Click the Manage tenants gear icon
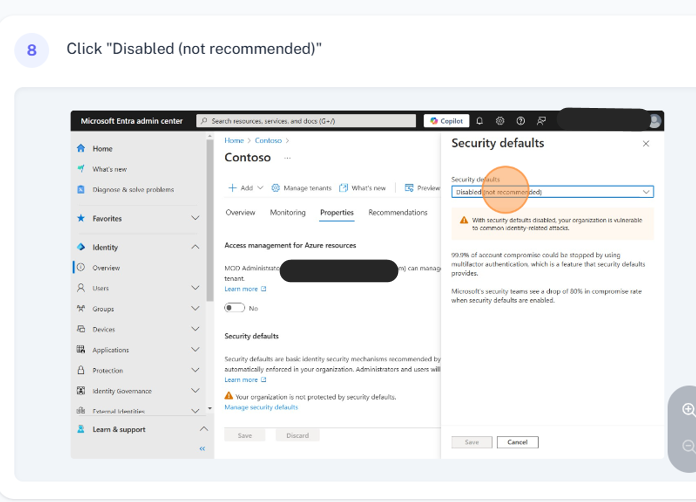Screen dimensions: 696x502 pyautogui.click(x=276, y=188)
